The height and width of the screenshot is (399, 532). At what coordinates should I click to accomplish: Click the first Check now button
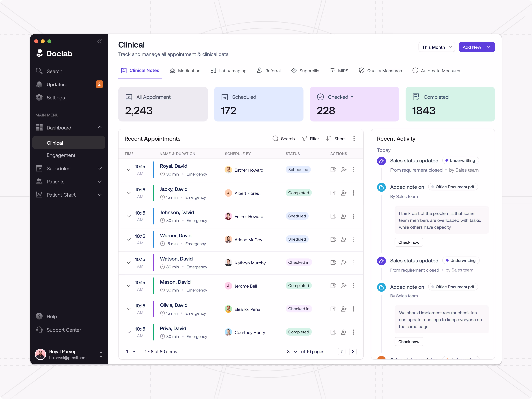[409, 242]
